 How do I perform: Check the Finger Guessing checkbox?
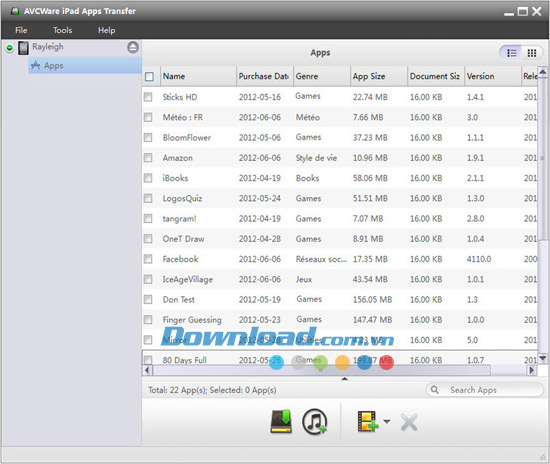tap(148, 320)
